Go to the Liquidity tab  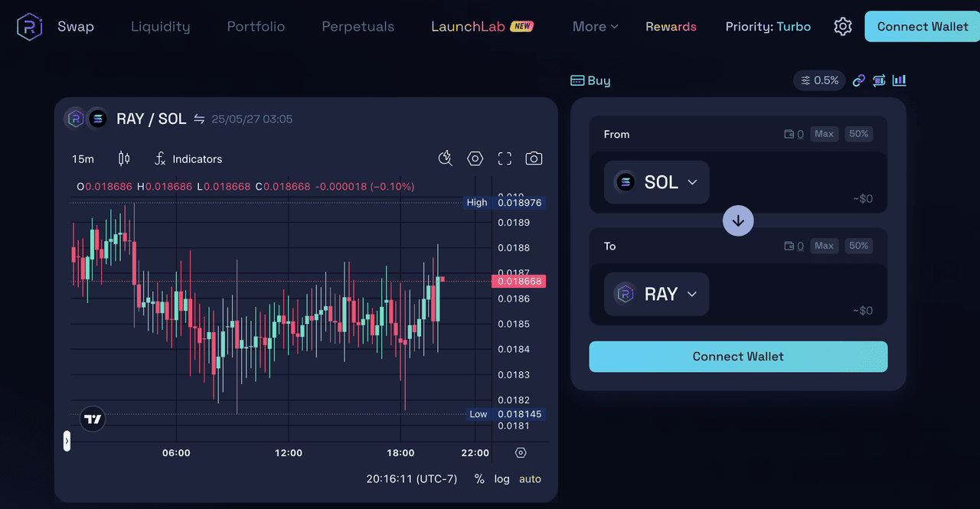pos(161,27)
